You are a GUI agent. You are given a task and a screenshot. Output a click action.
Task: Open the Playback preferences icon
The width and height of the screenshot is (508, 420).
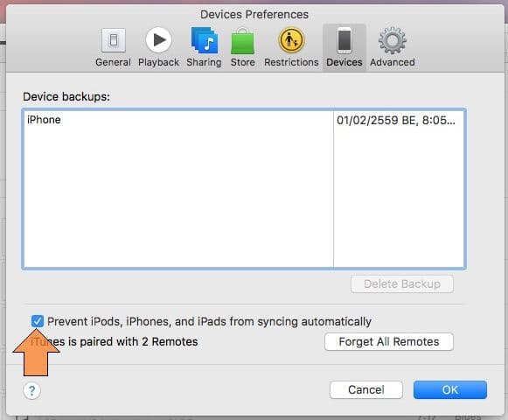158,40
